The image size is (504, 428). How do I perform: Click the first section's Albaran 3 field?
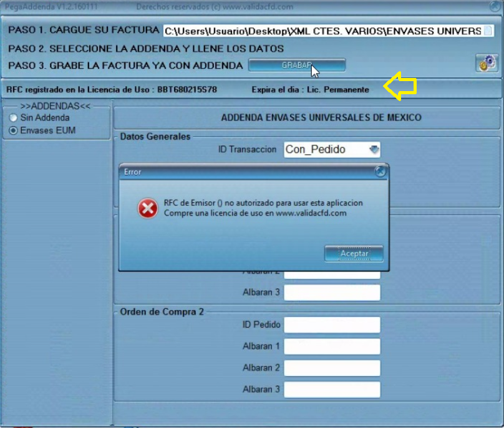click(332, 293)
